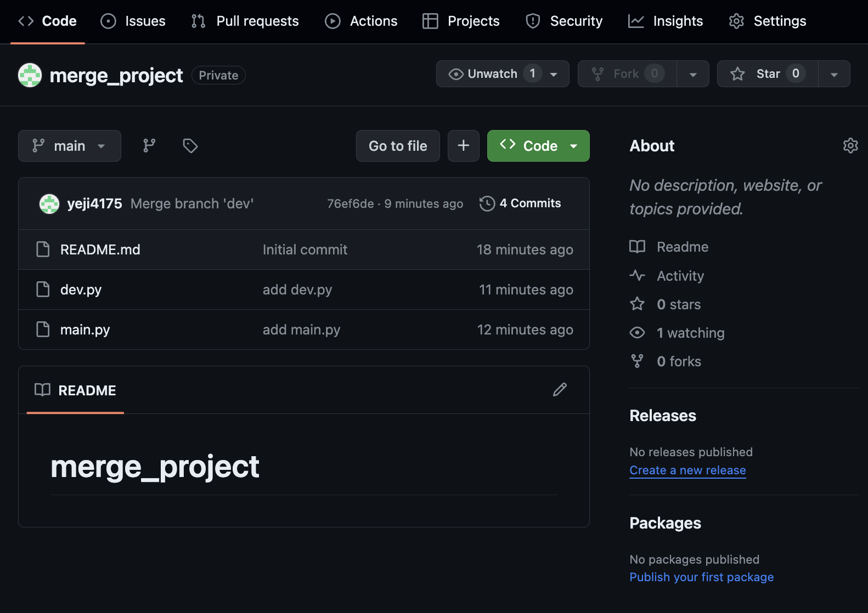Open the tags icon

point(190,146)
